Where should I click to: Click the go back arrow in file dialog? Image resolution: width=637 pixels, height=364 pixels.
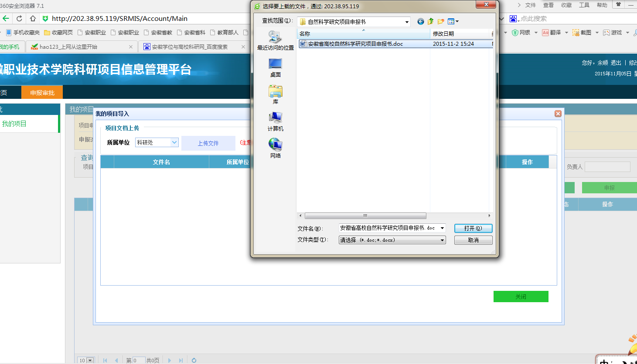tap(420, 21)
